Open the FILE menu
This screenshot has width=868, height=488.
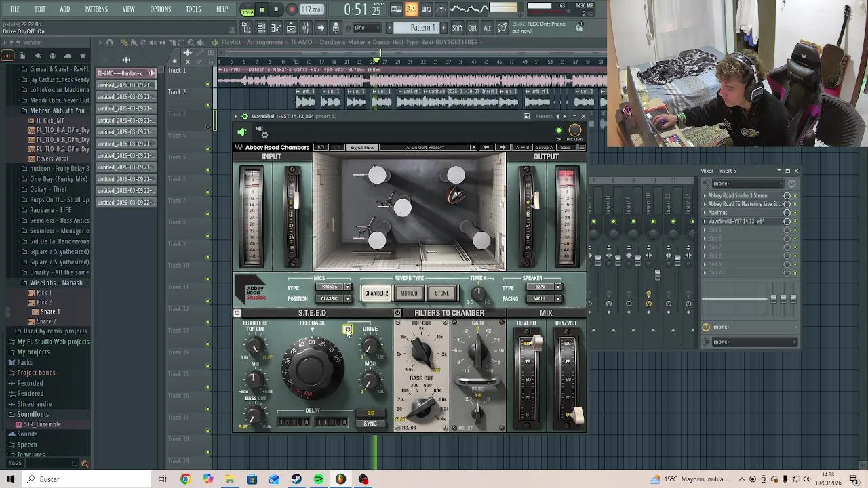click(x=14, y=9)
